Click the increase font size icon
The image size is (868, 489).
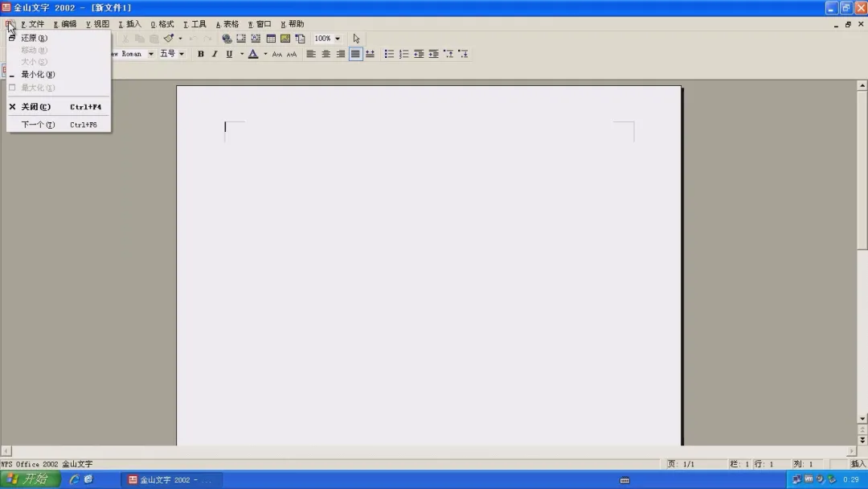pyautogui.click(x=277, y=54)
